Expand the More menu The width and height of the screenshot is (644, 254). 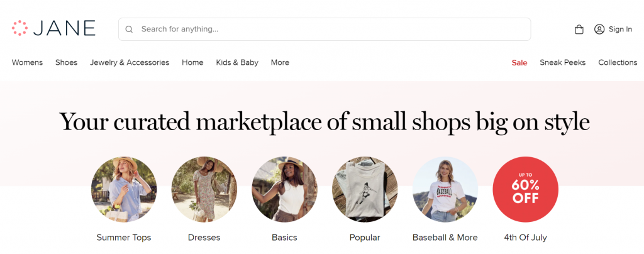(x=280, y=62)
